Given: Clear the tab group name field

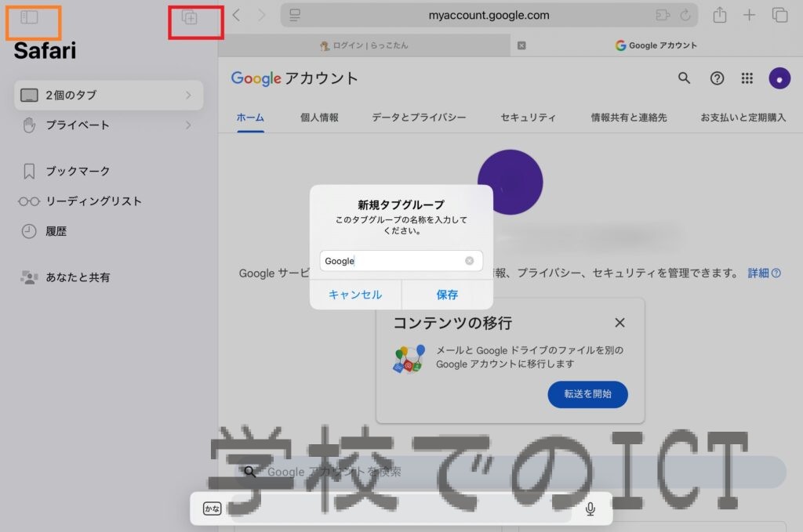Looking at the screenshot, I should (469, 261).
